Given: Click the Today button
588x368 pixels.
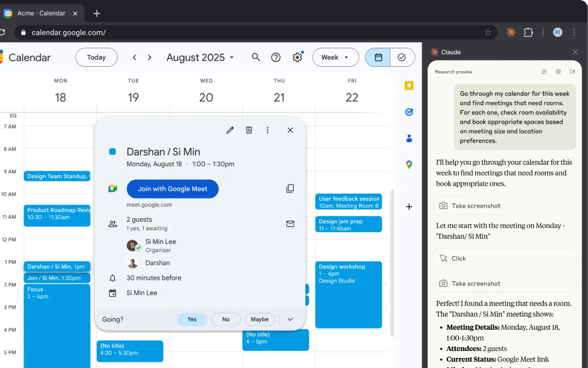Looking at the screenshot, I should [96, 57].
